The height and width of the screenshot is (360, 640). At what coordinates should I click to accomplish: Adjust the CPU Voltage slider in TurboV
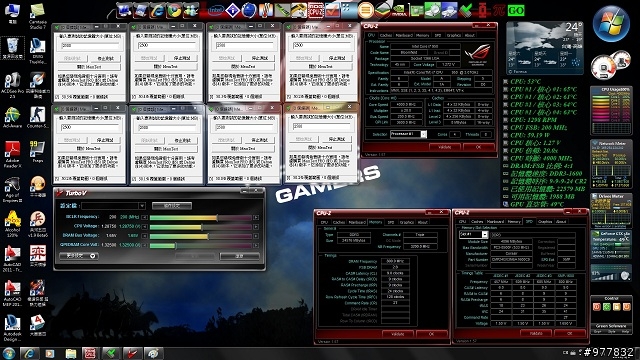(x=200, y=227)
